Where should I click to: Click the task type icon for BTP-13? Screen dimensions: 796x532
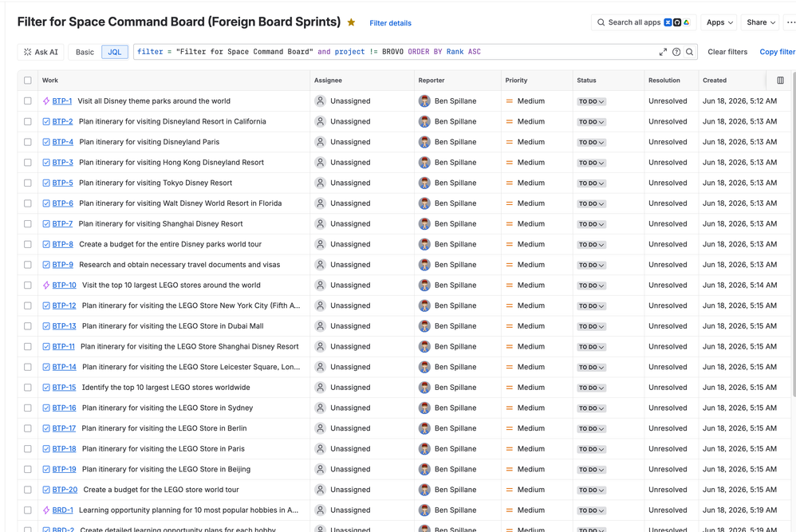46,326
